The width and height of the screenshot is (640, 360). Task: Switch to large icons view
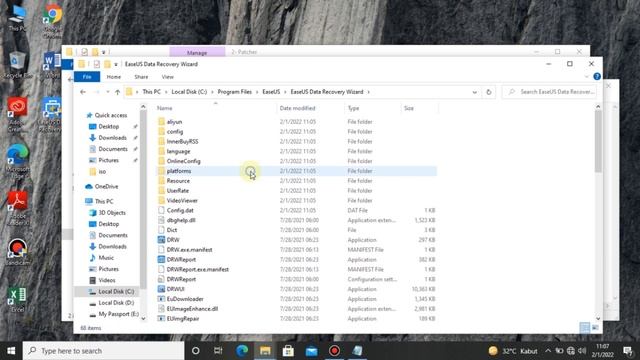tap(595, 328)
